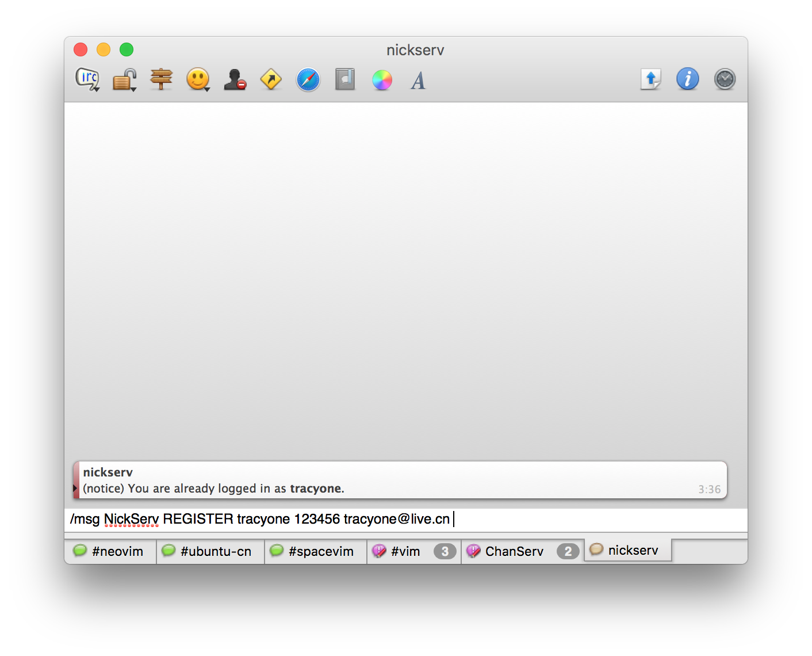The image size is (812, 656).
Task: Click the blue upload arrow document icon
Action: point(651,79)
